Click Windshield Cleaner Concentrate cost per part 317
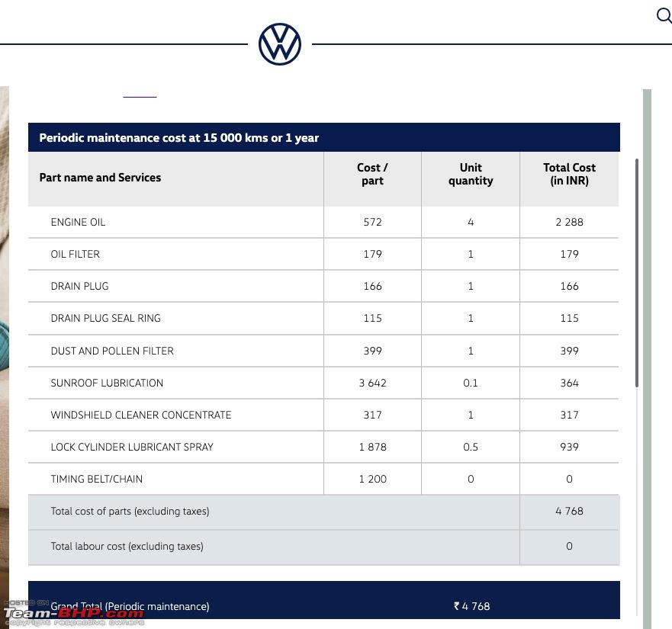The height and width of the screenshot is (629, 672). 372,416
